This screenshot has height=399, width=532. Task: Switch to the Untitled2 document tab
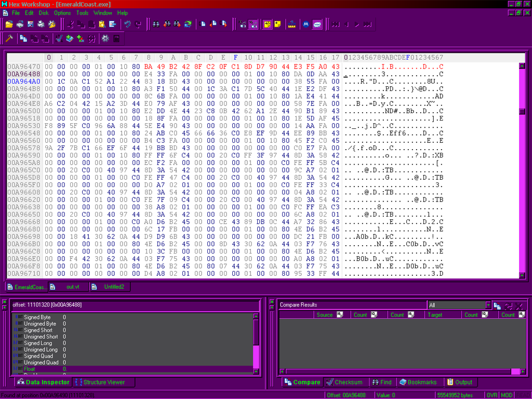pos(110,287)
